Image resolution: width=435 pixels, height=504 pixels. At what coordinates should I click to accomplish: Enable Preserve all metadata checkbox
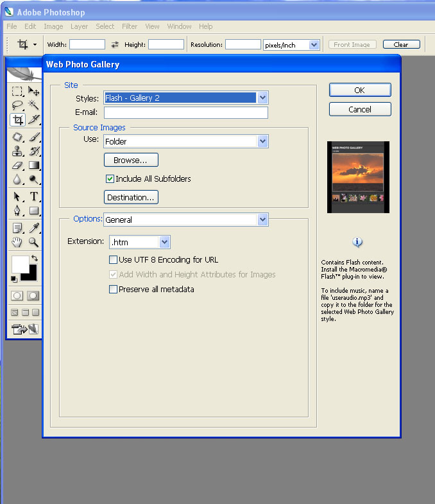click(x=113, y=290)
